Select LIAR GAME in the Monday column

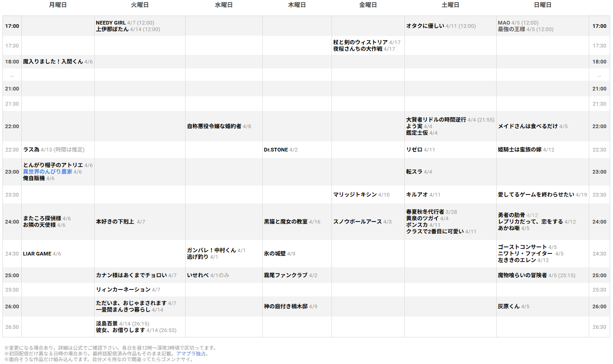pyautogui.click(x=37, y=254)
